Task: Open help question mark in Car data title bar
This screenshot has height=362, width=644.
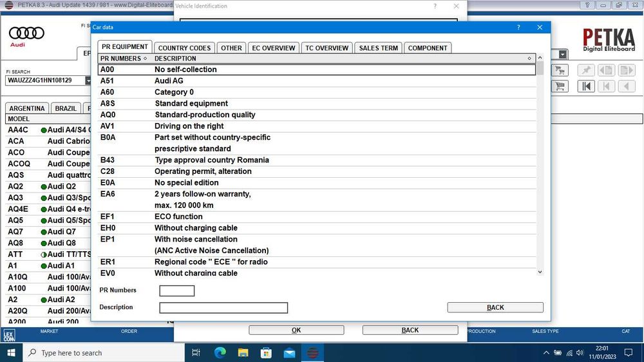Action: tap(518, 27)
